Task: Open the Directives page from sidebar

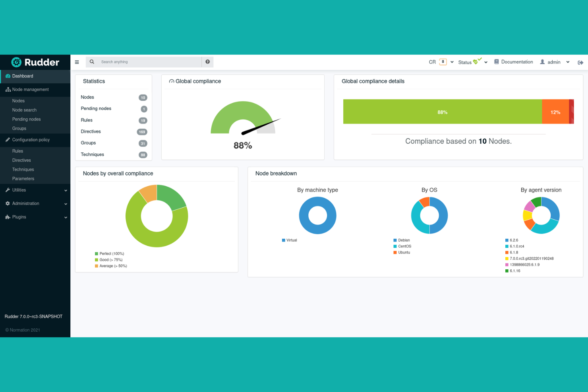Action: point(21,160)
